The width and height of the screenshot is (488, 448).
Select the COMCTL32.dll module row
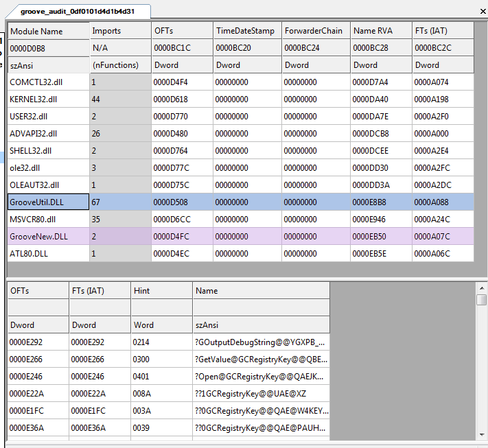(x=241, y=82)
